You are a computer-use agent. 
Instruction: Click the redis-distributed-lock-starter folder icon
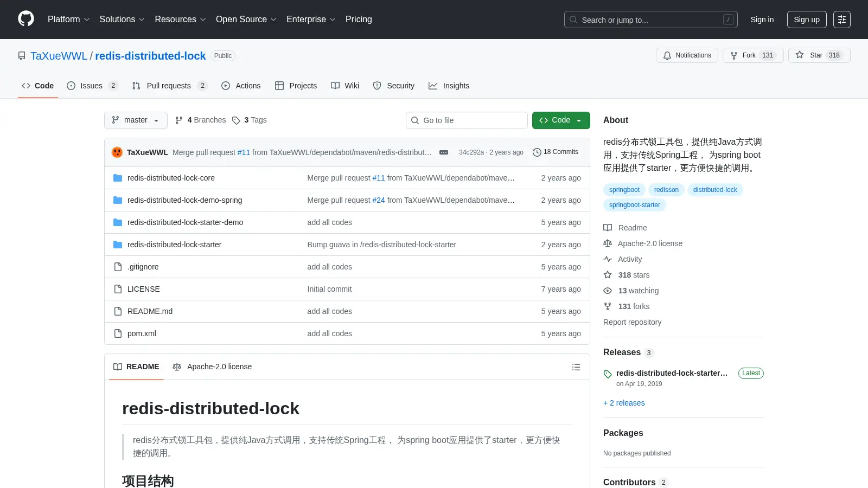click(x=118, y=245)
